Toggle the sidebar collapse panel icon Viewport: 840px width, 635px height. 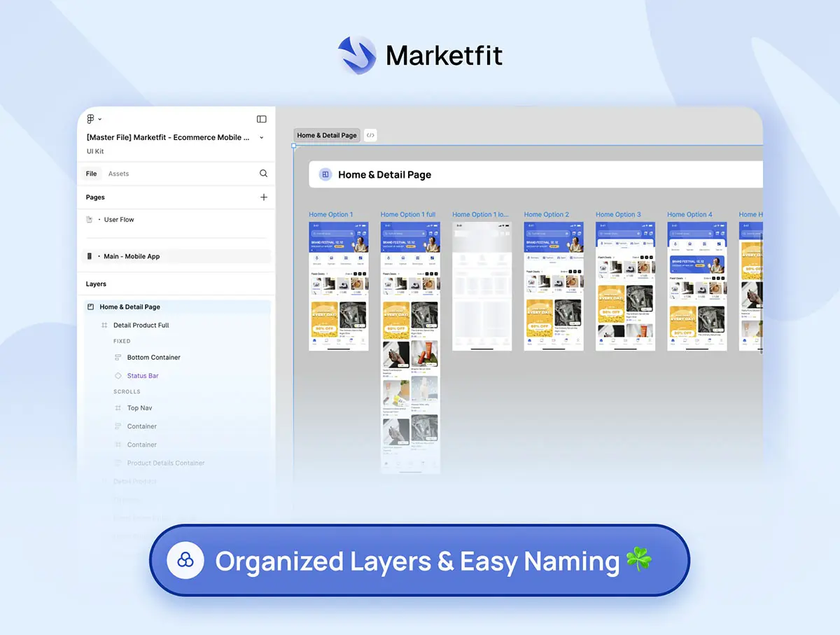pyautogui.click(x=262, y=119)
